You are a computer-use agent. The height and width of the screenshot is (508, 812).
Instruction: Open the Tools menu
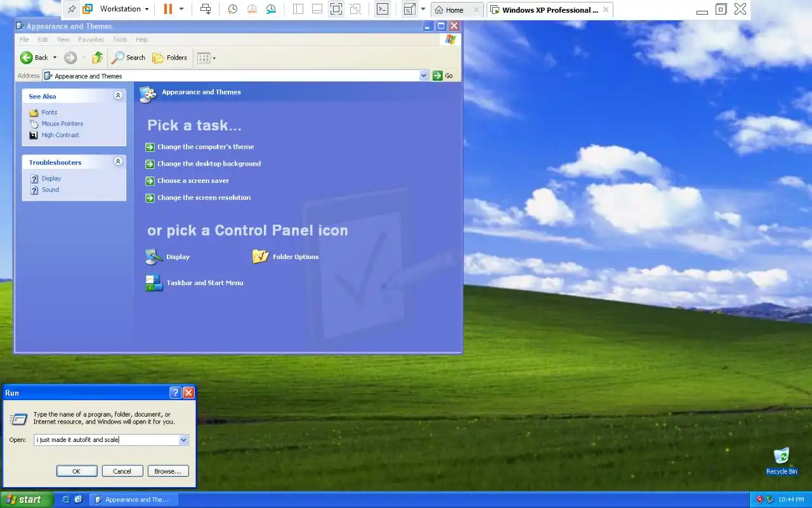(120, 39)
